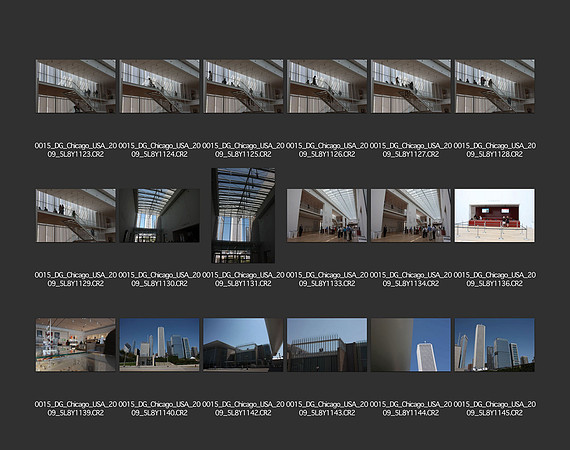This screenshot has height=450, width=570.
Task: Select gift shop thumbnail SL8Y1139.CR2
Action: (x=76, y=345)
